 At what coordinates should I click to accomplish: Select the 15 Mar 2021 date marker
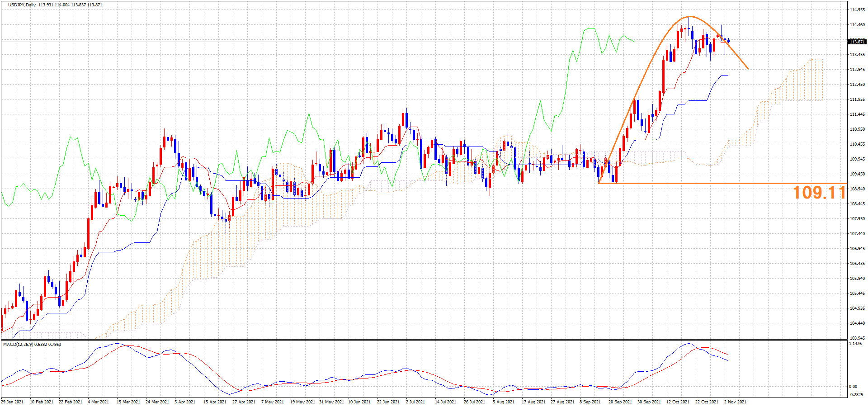tap(128, 402)
